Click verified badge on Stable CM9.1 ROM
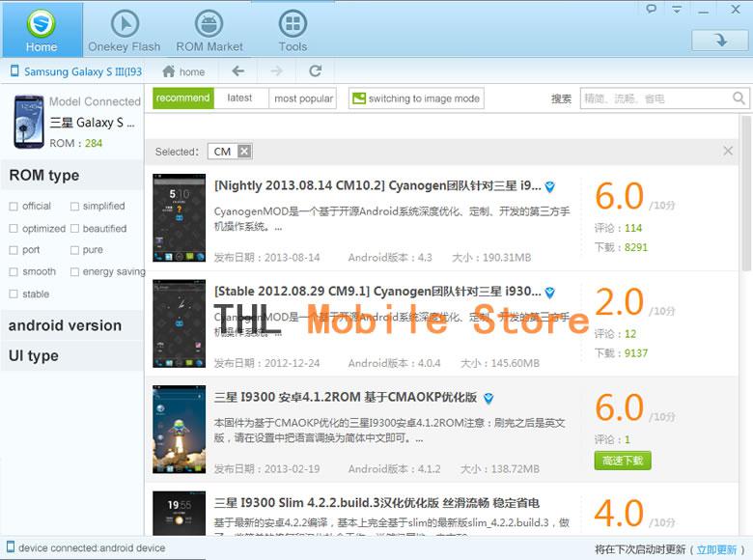 pyautogui.click(x=550, y=292)
